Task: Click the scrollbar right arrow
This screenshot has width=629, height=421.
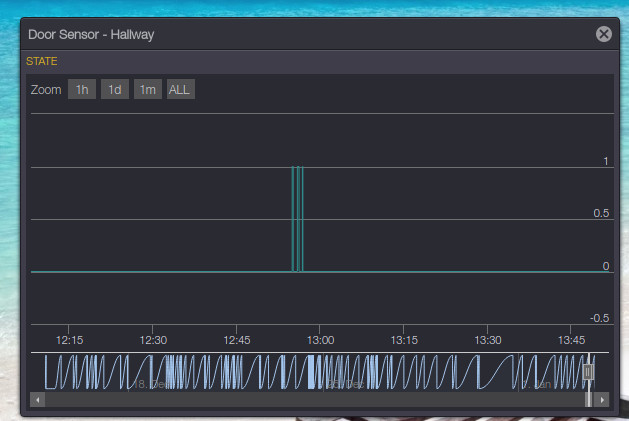Action: point(602,399)
